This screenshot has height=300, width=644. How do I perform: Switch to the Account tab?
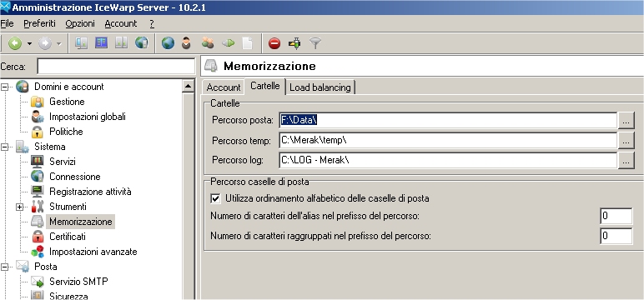pos(224,87)
